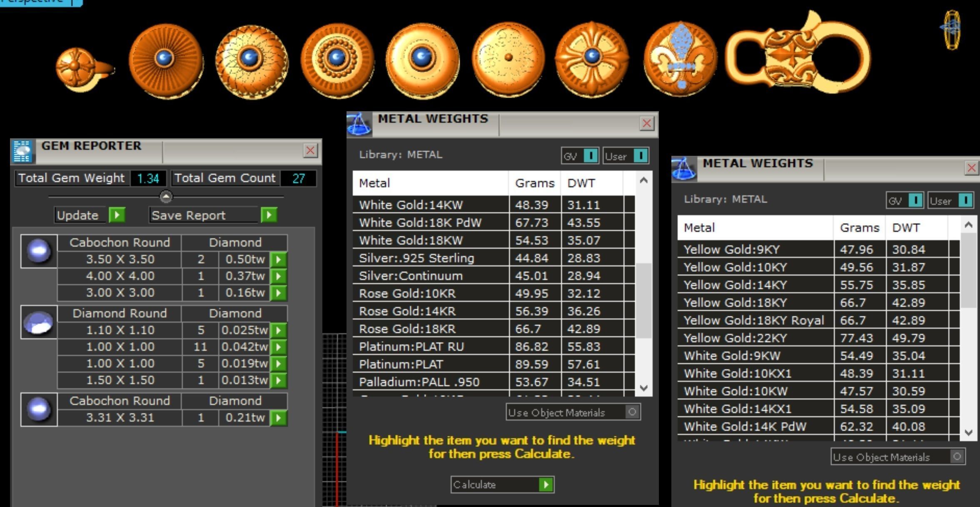The image size is (980, 507).
Task: Click the Gem Reporter panel icon
Action: click(22, 151)
